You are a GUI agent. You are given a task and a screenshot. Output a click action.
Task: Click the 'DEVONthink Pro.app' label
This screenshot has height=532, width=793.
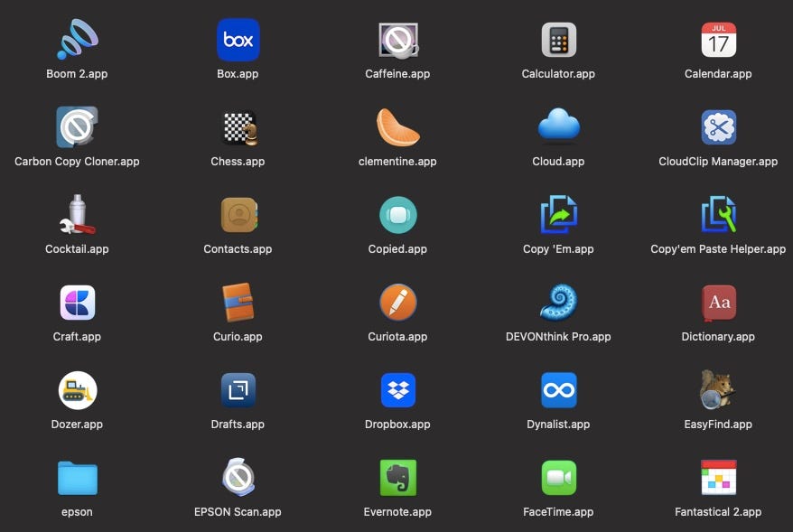pos(558,337)
